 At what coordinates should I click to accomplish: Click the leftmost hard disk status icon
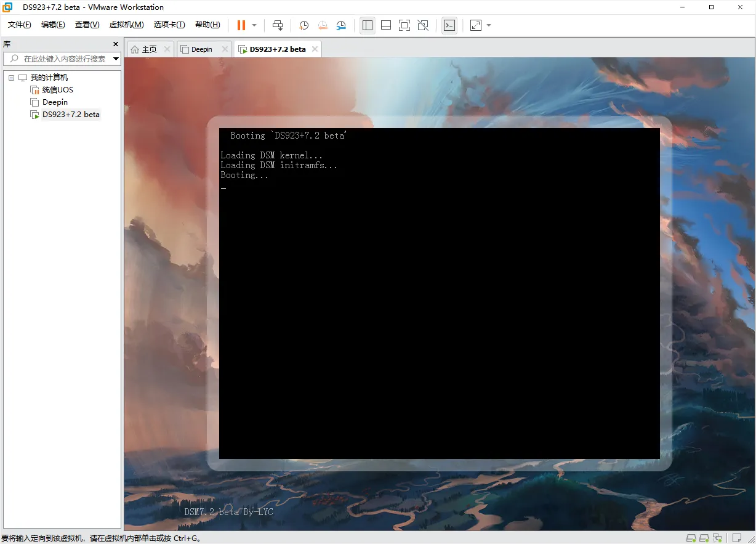coord(691,538)
